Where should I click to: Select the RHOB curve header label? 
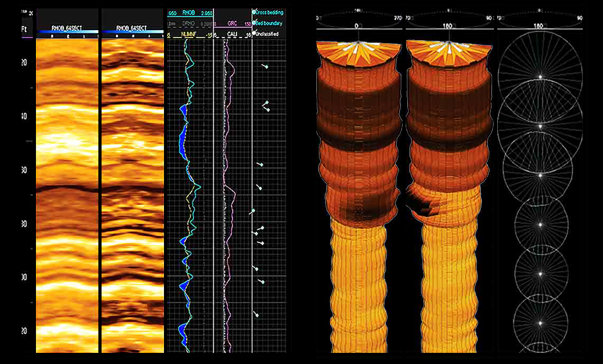click(x=189, y=12)
